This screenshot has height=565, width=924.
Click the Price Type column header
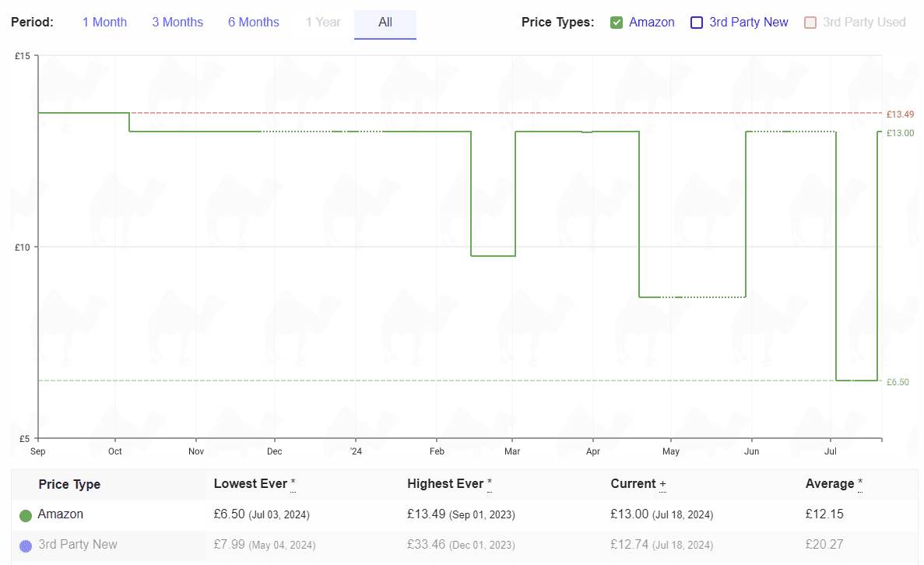[69, 485]
